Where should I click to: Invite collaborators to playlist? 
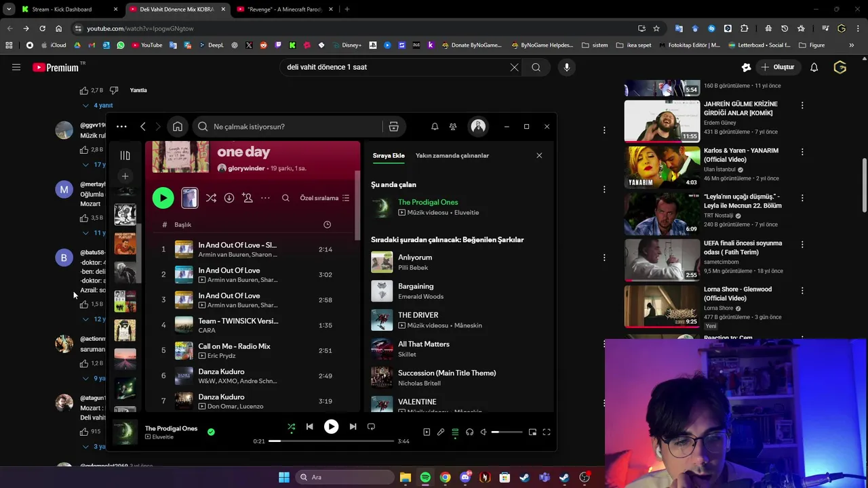(x=248, y=198)
